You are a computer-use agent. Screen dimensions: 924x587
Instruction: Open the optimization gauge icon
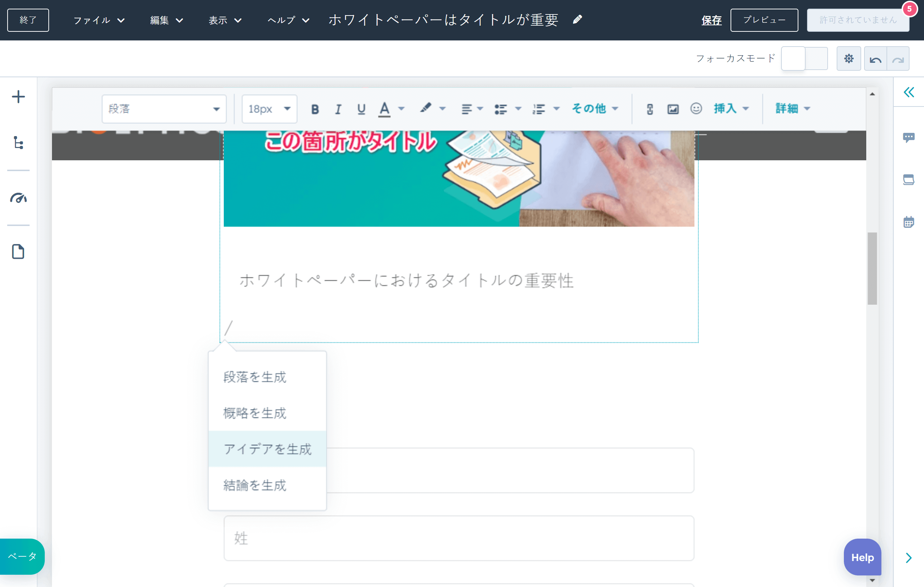click(18, 197)
